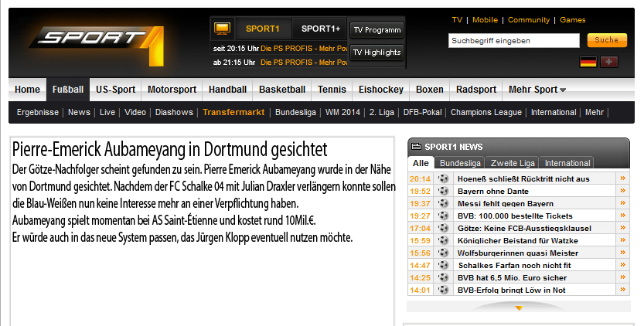Screen dimensions: 644x326
Task: Go to the Basketball section
Action: tap(282, 90)
